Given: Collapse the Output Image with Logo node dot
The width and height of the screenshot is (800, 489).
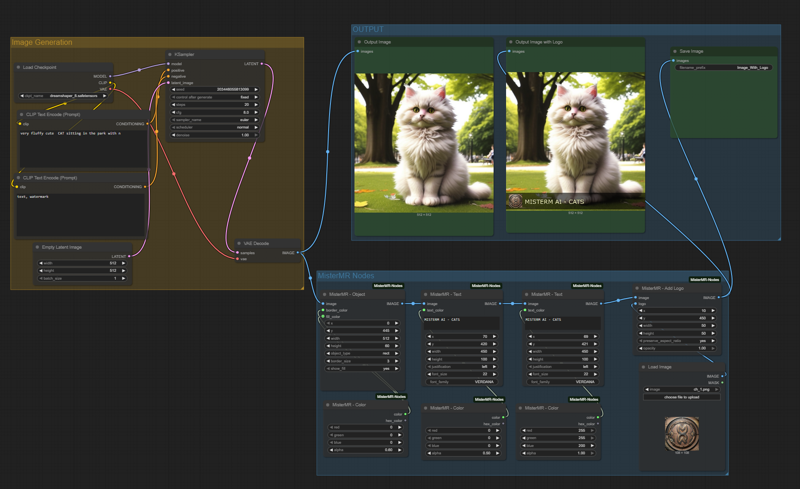Looking at the screenshot, I should 511,42.
